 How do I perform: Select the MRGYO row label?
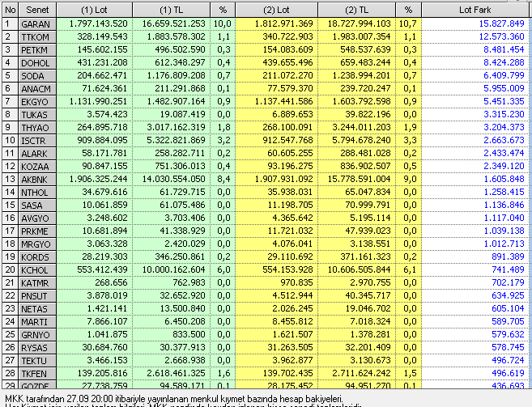click(x=37, y=244)
